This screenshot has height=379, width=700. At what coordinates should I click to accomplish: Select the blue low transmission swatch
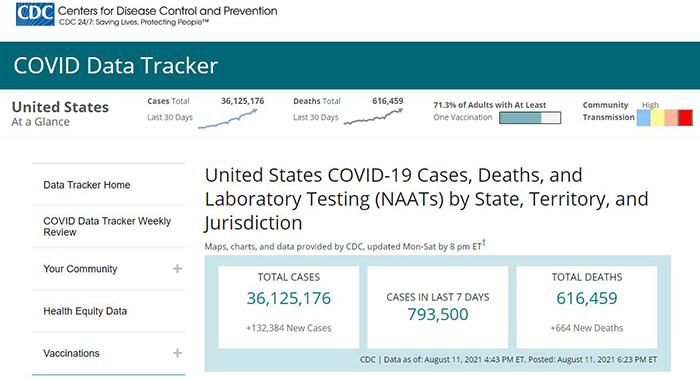[x=643, y=118]
